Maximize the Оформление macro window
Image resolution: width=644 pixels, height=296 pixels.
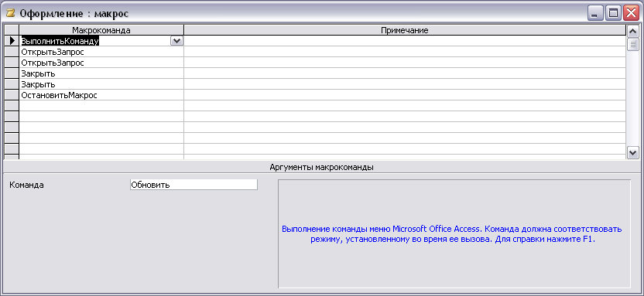coord(613,14)
